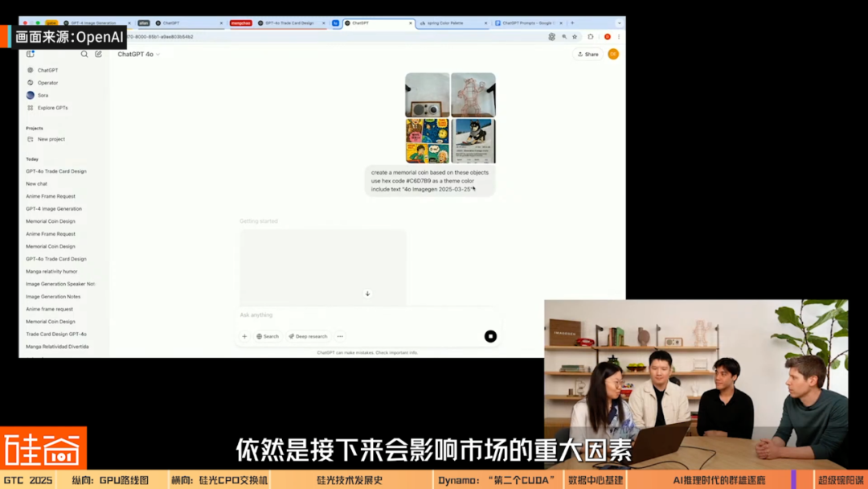
Task: Open a new browser tab with plus
Action: (572, 23)
